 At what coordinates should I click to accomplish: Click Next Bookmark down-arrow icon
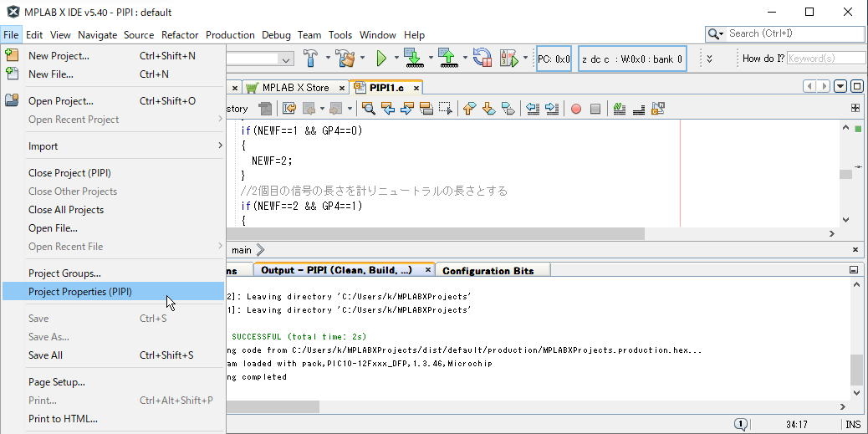489,109
